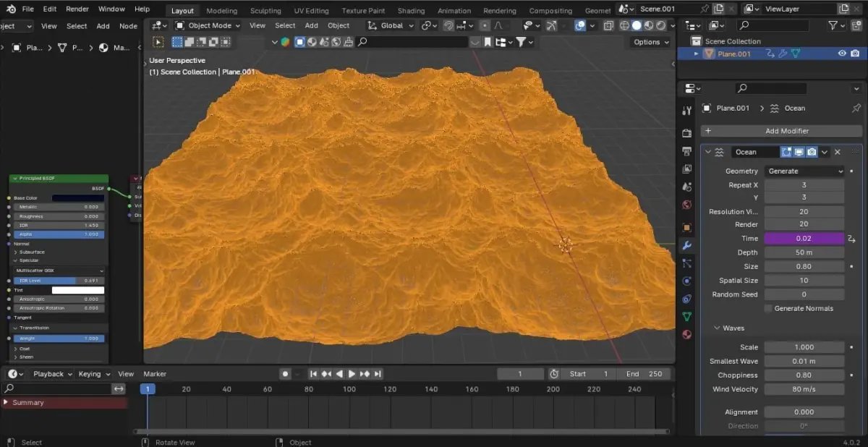Click add new ViewLayer icon
868x447 pixels.
[843, 9]
